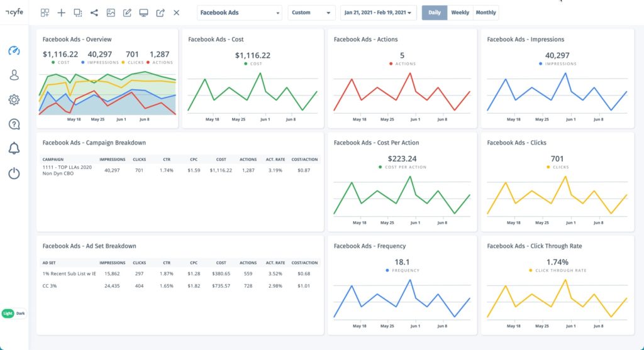Viewport: 644px width, 350px height.
Task: Click the 3.52% act. rate cell
Action: 275,274
